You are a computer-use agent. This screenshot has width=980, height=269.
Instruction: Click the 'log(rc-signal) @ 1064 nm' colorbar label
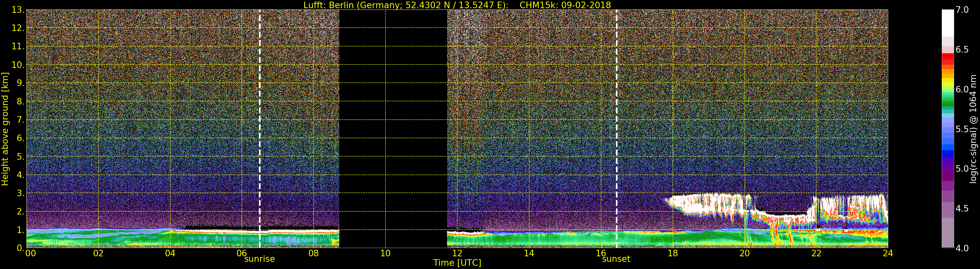[973, 129]
